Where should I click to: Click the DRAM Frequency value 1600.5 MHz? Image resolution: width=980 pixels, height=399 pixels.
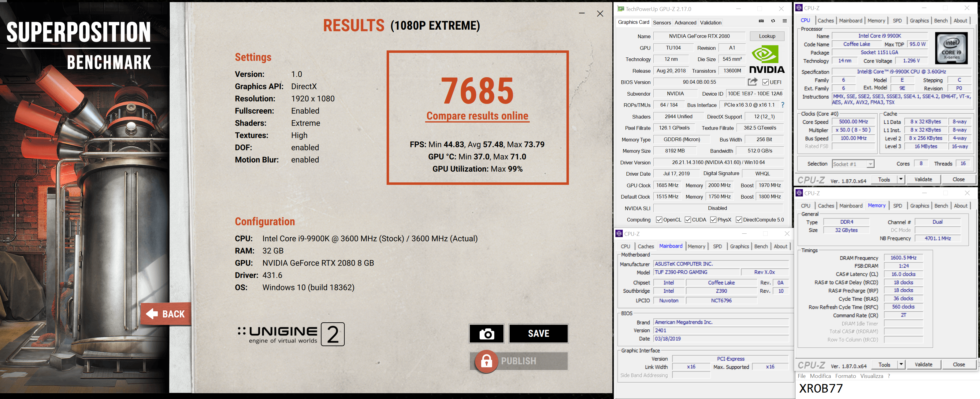[x=903, y=258]
